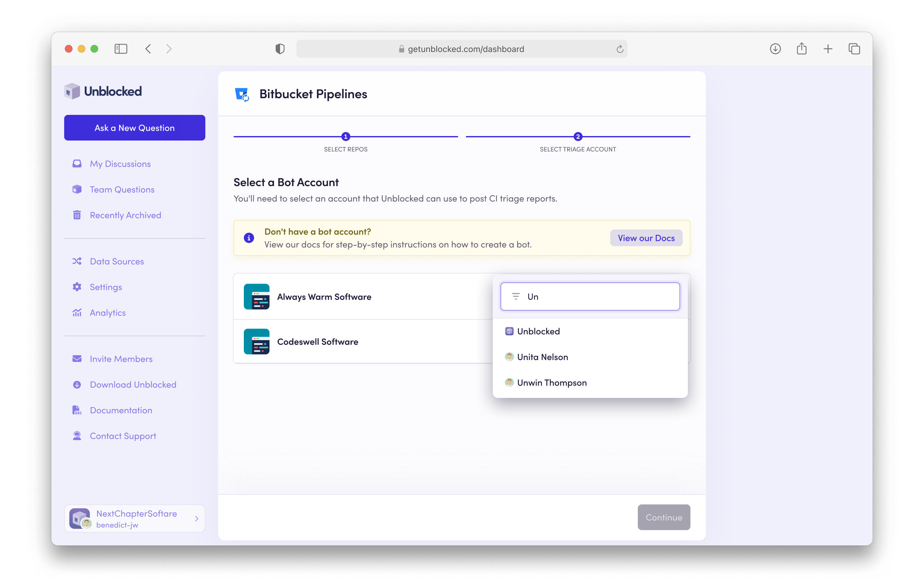Screen dimensions: 924x584
Task: Click the info icon in bot account notice
Action: coord(249,238)
